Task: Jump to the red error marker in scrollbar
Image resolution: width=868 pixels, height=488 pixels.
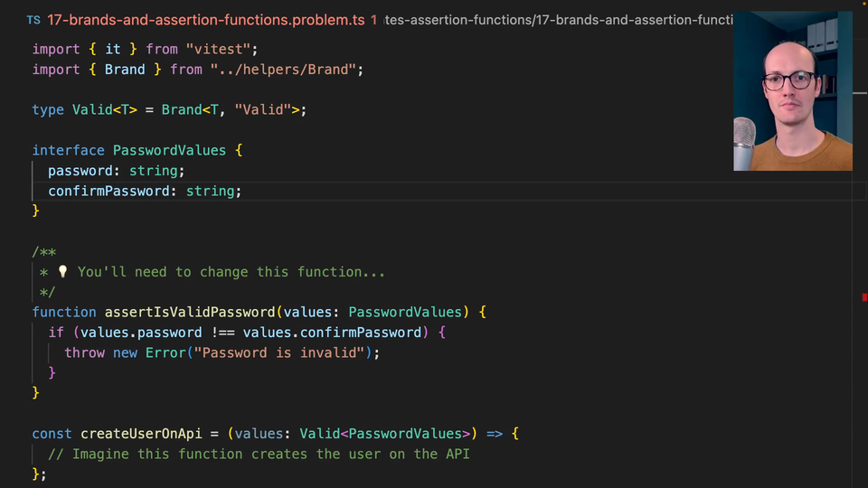Action: (863, 296)
